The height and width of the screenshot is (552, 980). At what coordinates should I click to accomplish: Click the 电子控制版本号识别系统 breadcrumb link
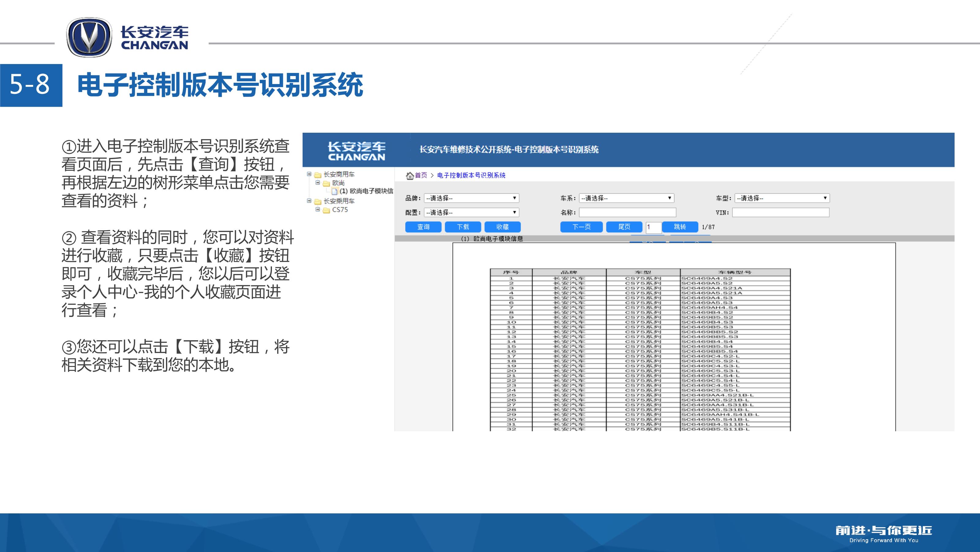pos(471,176)
